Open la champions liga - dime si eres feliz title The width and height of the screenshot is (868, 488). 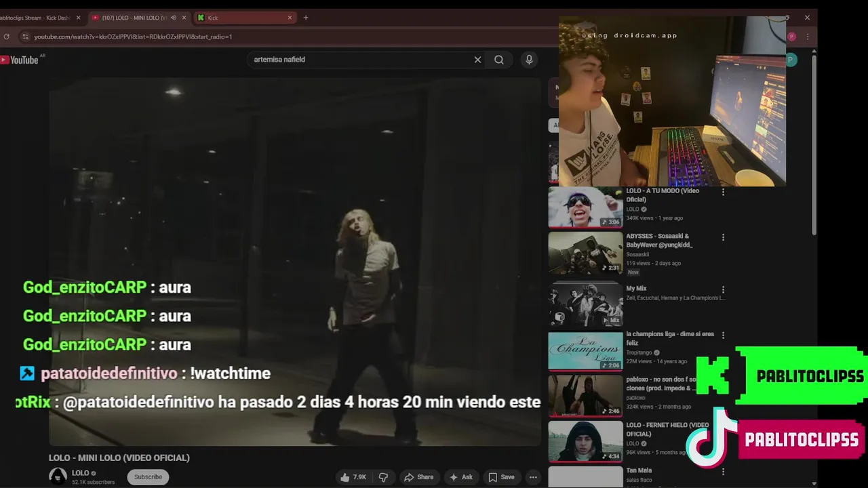670,338
